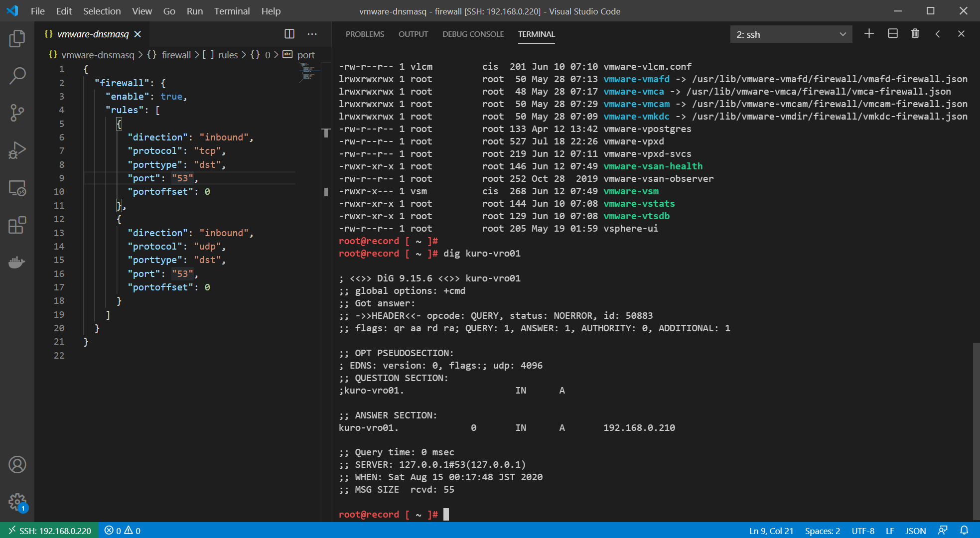Click SSH: 192.168.0.220 in the status bar
Screen dimensions: 980x538
point(50,531)
